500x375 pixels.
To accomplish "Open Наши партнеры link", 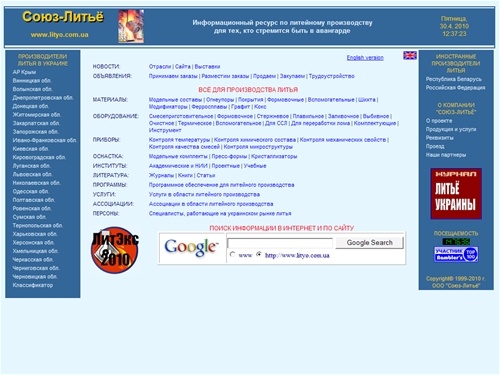I will pyautogui.click(x=446, y=155).
